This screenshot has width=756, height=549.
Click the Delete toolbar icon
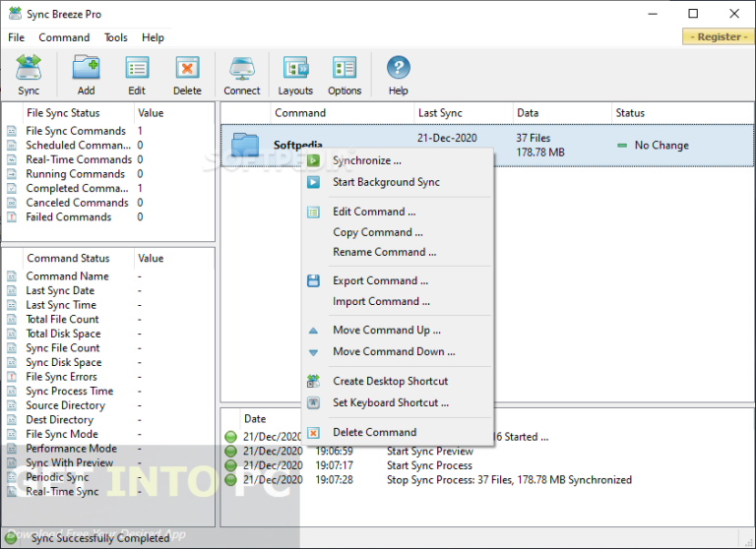coord(187,75)
